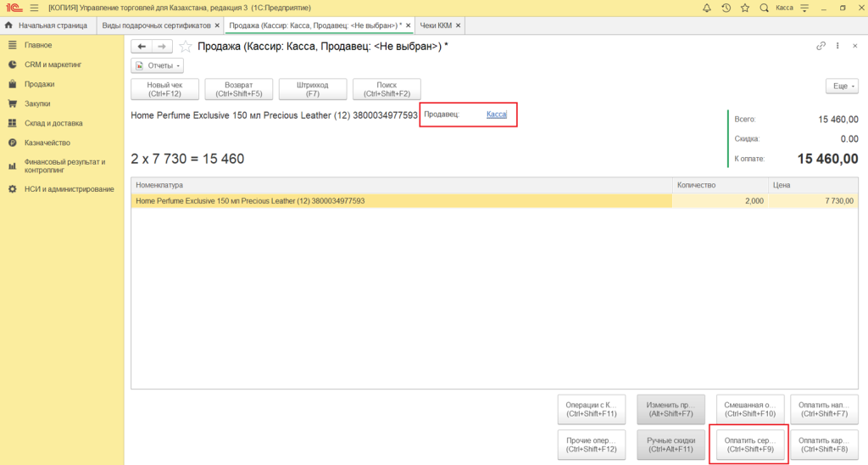This screenshot has width=868, height=465.
Task: Click Новый чек (Ctrl+F12) button
Action: (x=165, y=89)
